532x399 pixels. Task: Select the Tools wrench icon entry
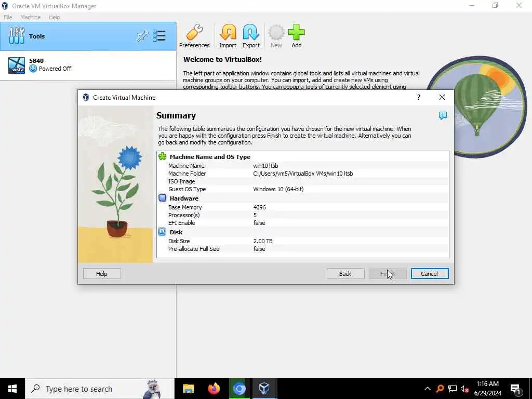(x=17, y=36)
